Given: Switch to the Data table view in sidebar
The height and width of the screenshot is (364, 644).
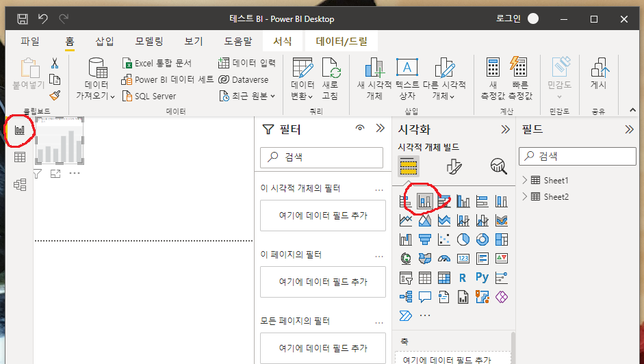Looking at the screenshot, I should pyautogui.click(x=20, y=157).
